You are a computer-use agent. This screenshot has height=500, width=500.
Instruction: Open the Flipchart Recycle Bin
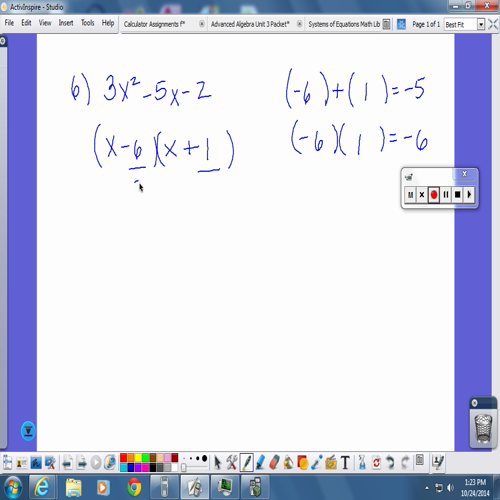(x=483, y=429)
